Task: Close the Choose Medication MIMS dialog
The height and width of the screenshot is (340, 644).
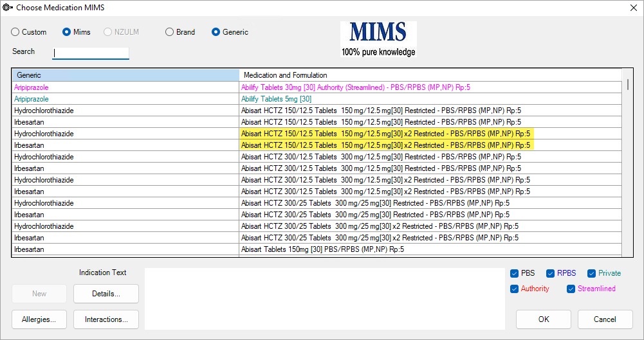Action: coord(633,7)
